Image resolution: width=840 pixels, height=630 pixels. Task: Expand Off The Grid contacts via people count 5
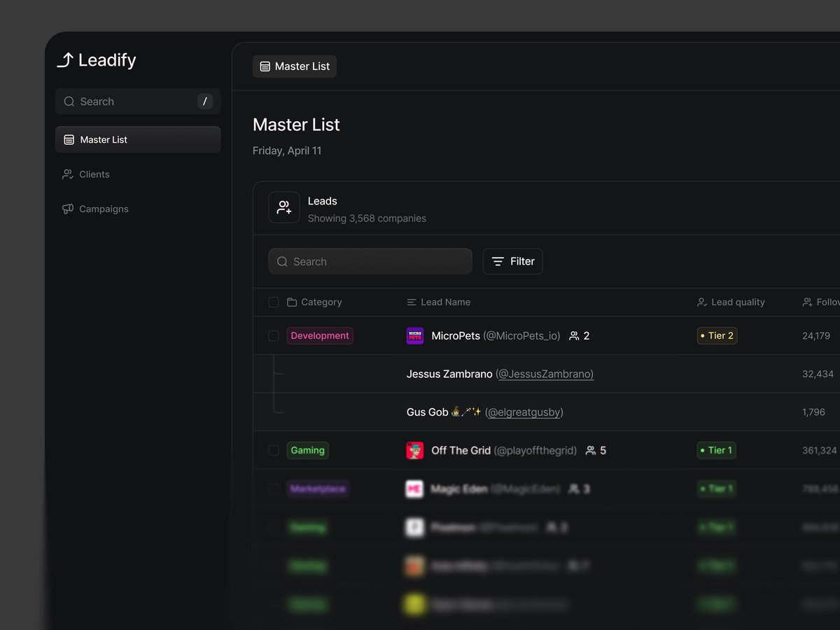tap(596, 451)
